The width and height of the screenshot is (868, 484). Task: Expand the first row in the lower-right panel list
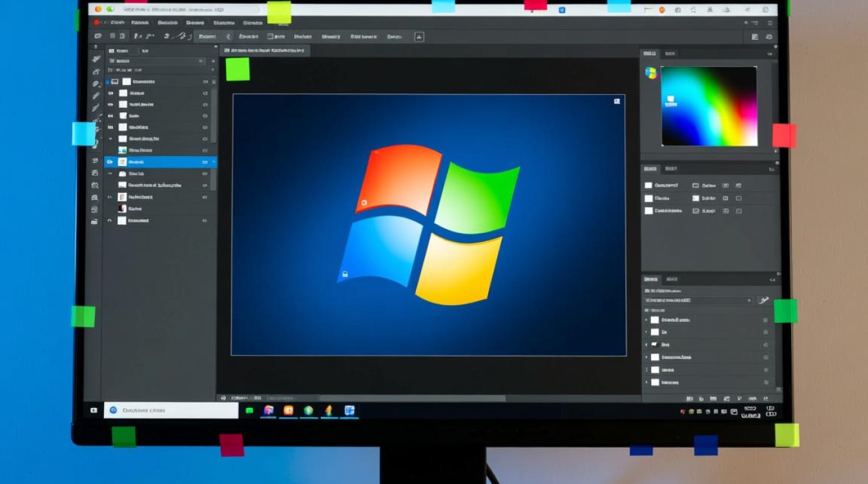click(x=646, y=320)
